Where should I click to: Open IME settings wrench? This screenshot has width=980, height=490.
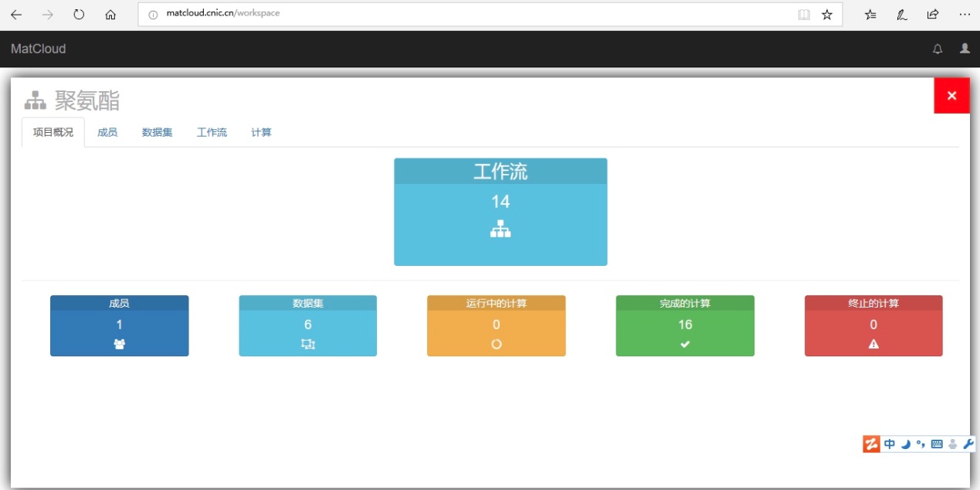coord(968,444)
